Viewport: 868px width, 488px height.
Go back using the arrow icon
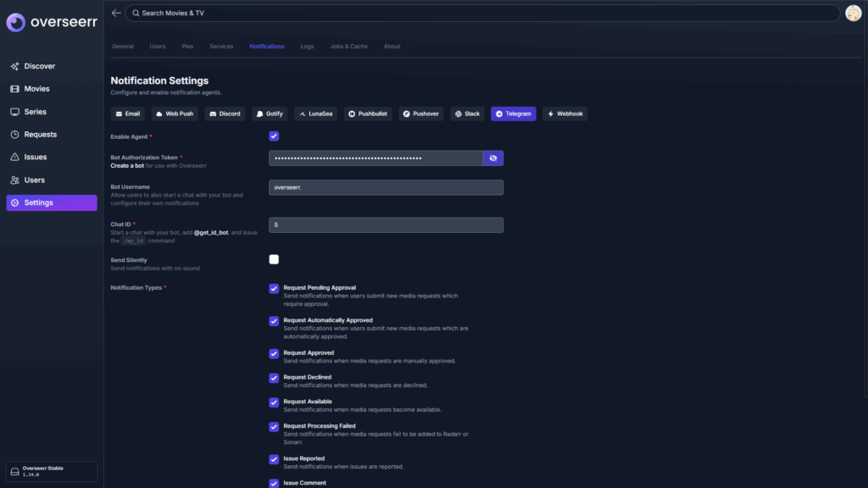click(115, 13)
